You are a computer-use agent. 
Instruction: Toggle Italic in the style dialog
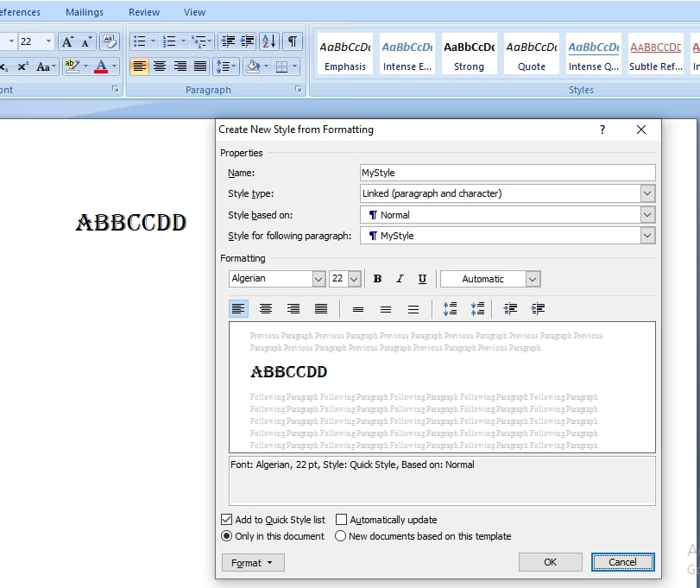coord(400,279)
